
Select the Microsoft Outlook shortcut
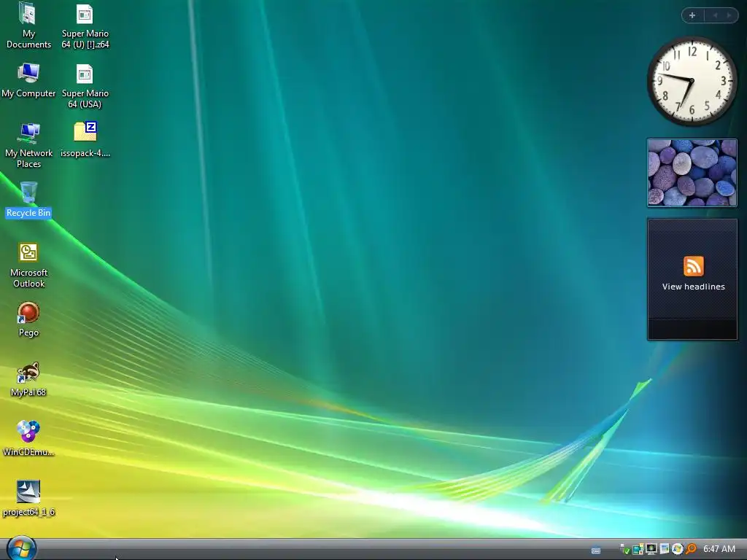click(28, 265)
